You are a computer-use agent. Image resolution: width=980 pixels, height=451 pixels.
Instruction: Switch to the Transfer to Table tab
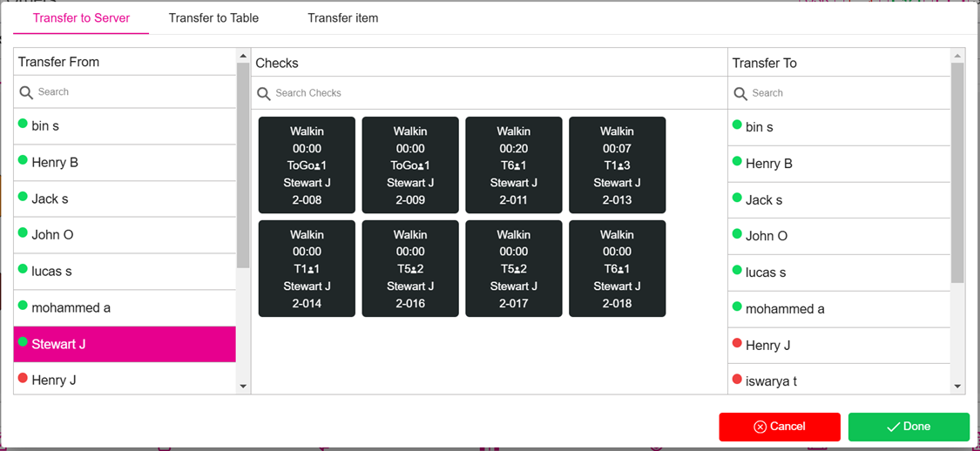pyautogui.click(x=213, y=17)
